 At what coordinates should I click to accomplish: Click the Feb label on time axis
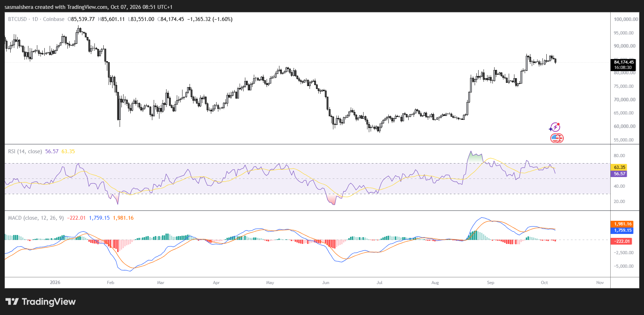110,283
